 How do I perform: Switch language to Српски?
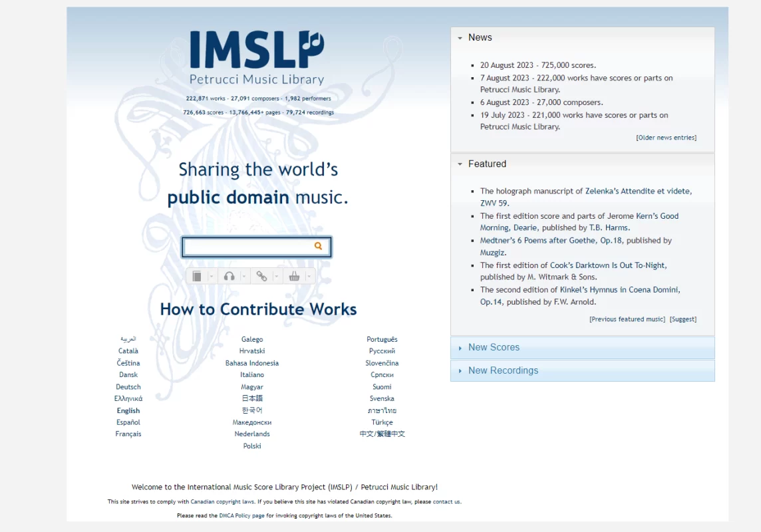click(382, 375)
